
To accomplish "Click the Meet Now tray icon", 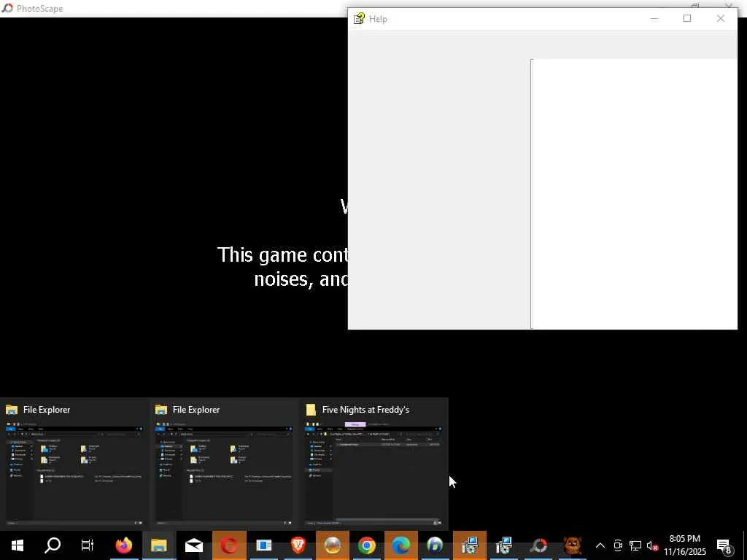I will coord(618,545).
